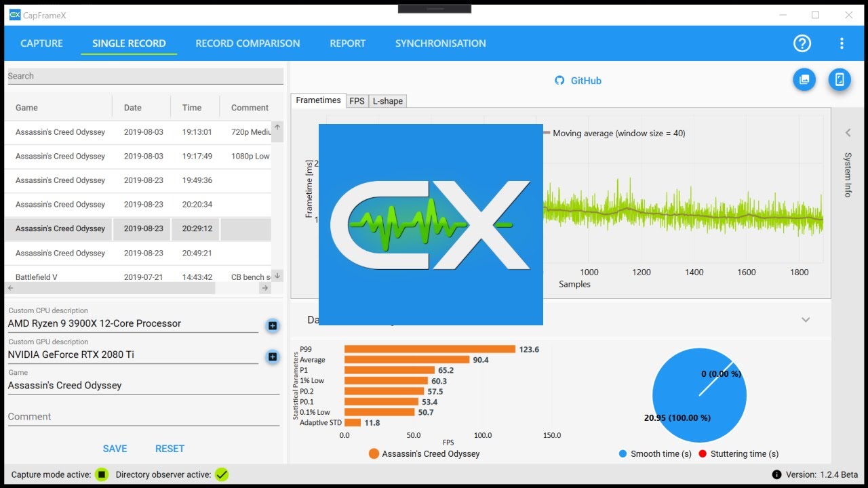
Task: Click the round clipboard copy button
Action: [840, 79]
